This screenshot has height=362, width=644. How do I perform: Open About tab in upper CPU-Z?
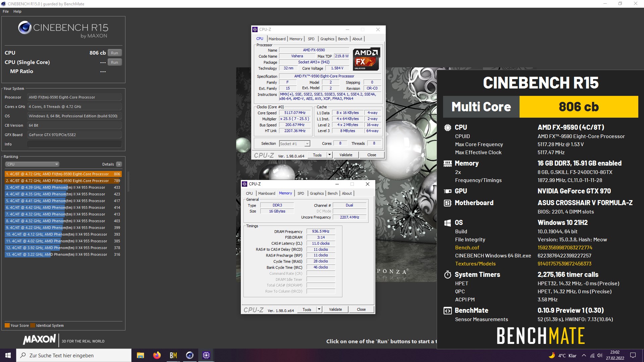pos(357,39)
